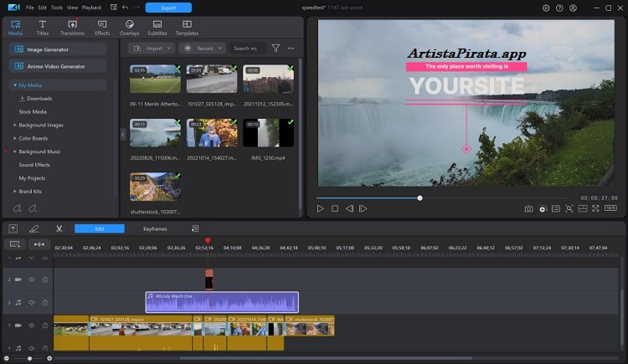This screenshot has width=628, height=364.
Task: Select the IMG_1250.mp4 thumbnail
Action: point(268,133)
